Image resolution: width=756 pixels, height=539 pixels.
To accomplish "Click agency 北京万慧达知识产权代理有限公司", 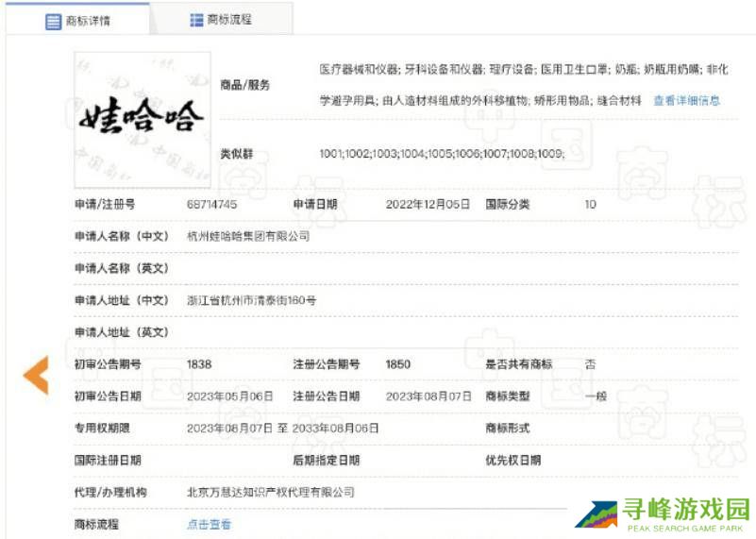I will [x=271, y=492].
